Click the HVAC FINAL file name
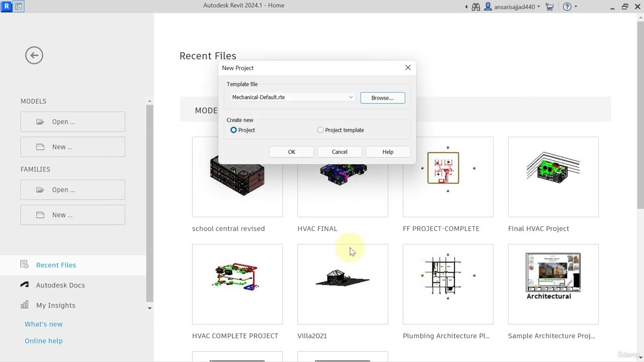The width and height of the screenshot is (644, 362). [x=317, y=228]
